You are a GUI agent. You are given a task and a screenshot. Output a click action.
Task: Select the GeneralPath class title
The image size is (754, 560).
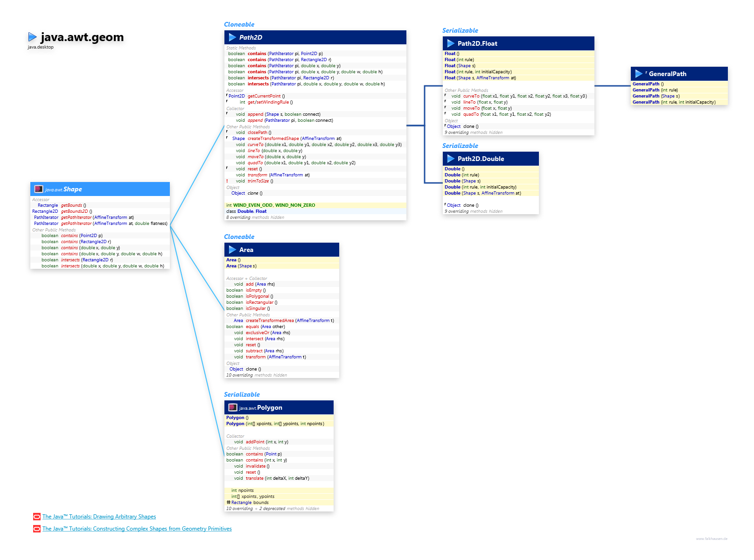[x=667, y=74]
